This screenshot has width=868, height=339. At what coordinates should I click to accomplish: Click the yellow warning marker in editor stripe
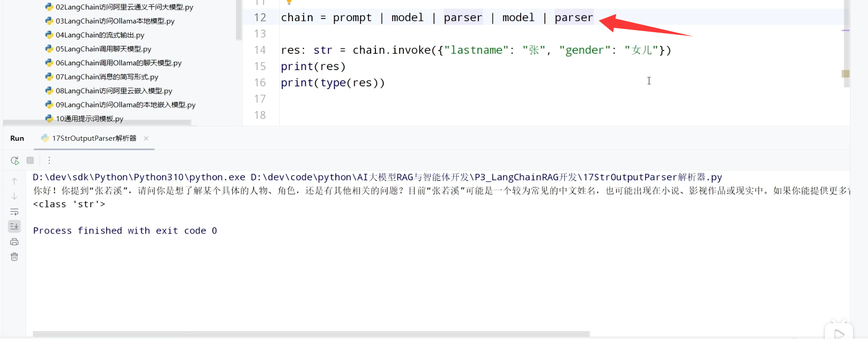tap(845, 73)
